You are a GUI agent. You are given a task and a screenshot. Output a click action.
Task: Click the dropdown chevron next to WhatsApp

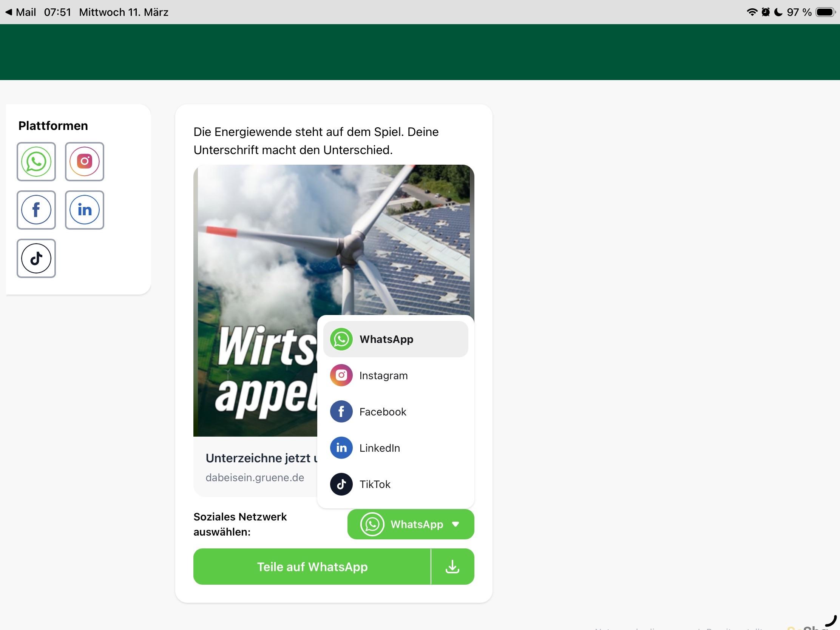(x=456, y=524)
